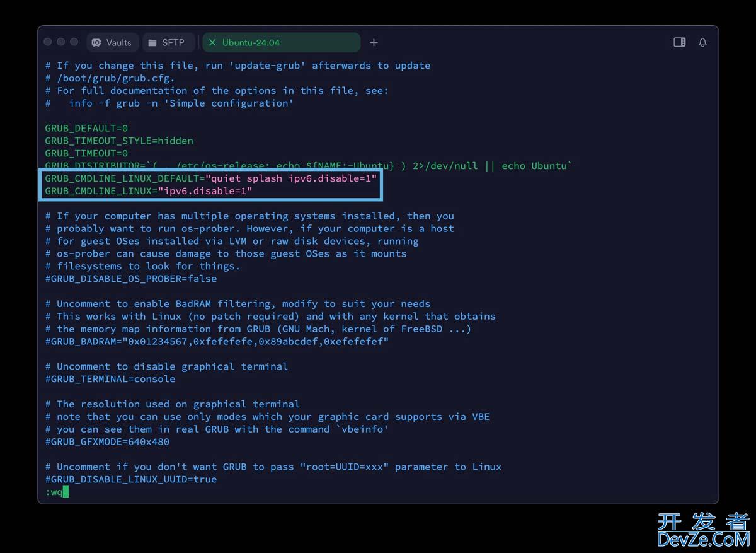
Task: Click the comment mentioning `vbeinfo'
Action: [x=217, y=429]
